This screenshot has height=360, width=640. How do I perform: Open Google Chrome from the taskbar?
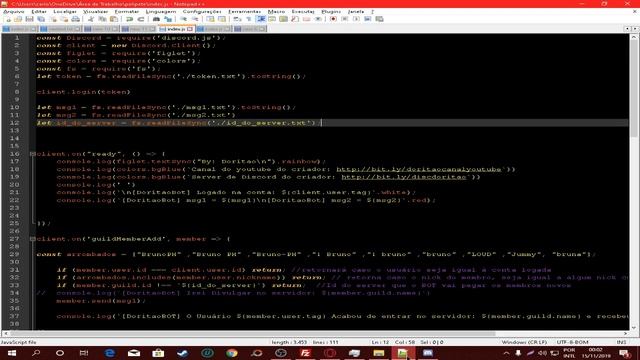[232, 353]
